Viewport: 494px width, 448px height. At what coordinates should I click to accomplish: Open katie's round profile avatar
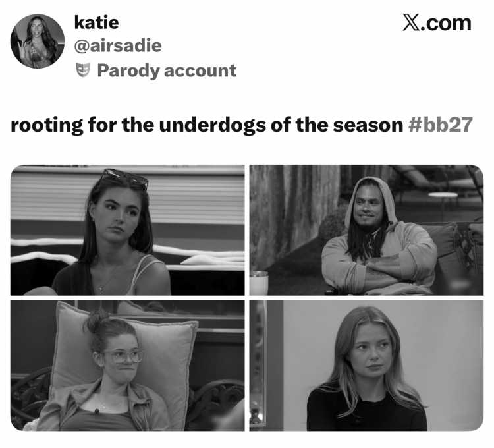coord(38,42)
